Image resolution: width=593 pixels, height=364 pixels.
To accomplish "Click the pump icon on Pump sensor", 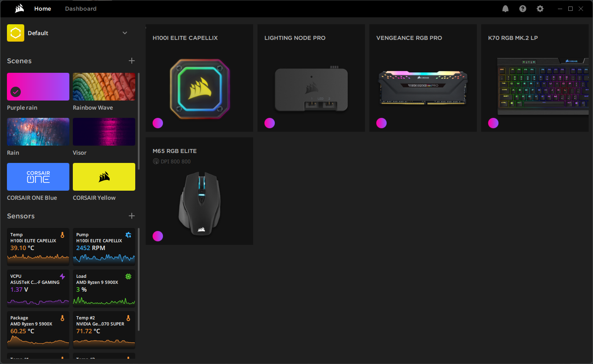I will (x=128, y=235).
